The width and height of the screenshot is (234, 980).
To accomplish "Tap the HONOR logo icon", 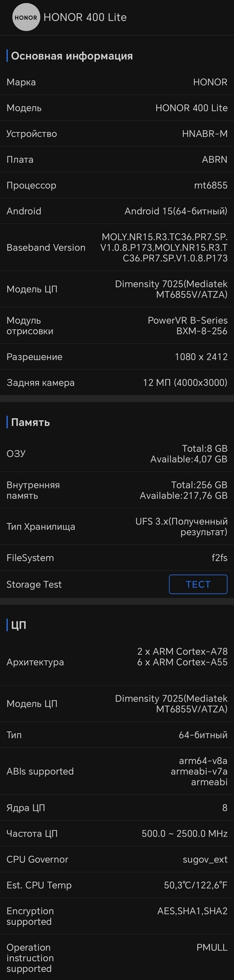I will point(26,18).
